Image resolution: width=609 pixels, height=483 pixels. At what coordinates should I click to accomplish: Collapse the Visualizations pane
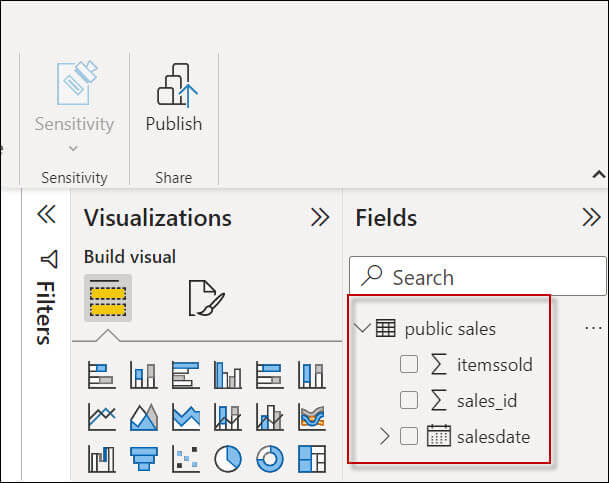[x=320, y=218]
